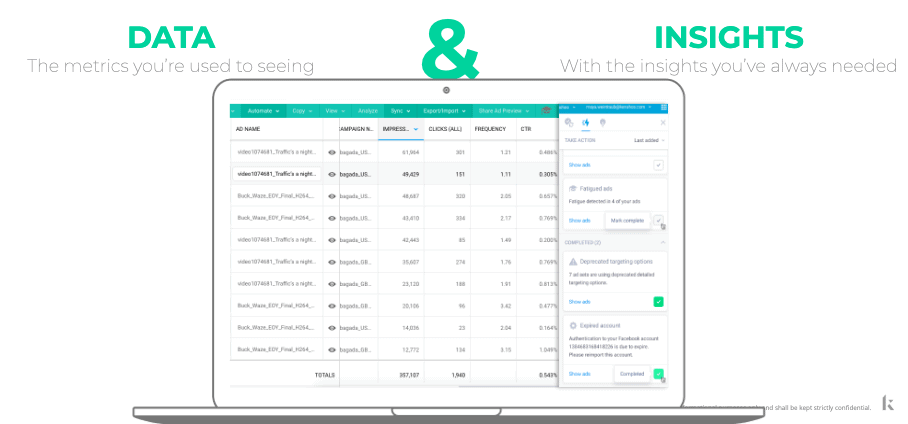Click the warning triangle on Deprecated targeting options
Screen dimensions: 908x424
573,262
